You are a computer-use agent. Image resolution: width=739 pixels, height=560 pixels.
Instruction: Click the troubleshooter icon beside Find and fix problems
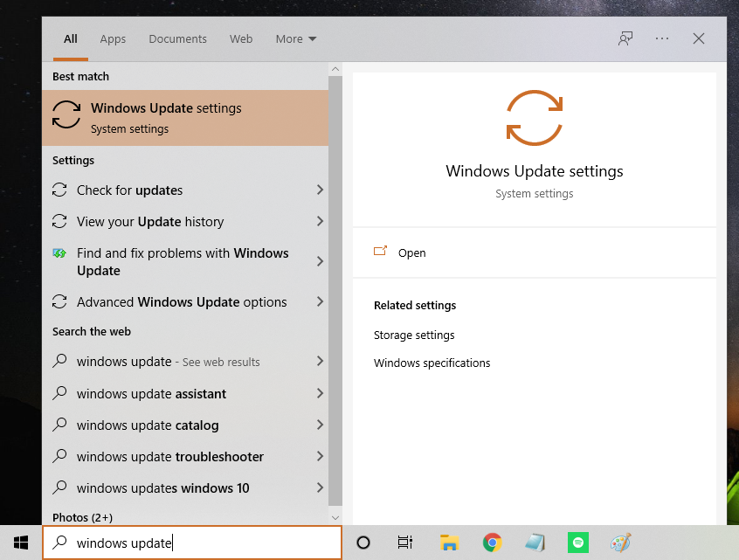point(59,253)
